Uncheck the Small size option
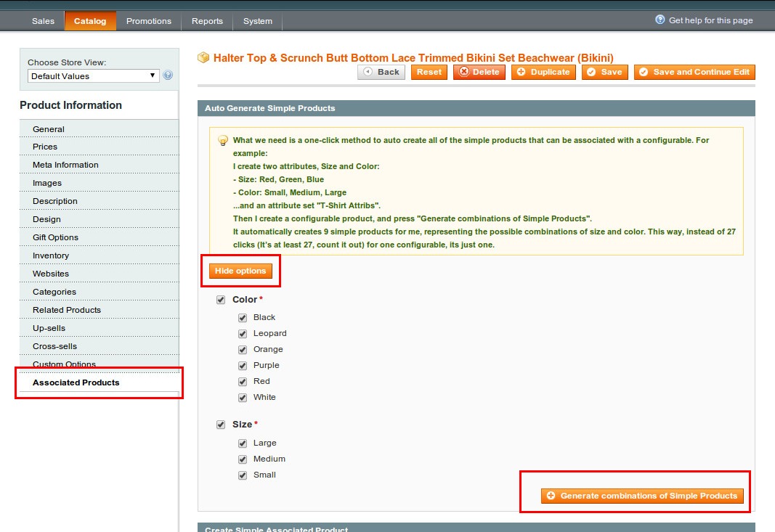The image size is (775, 532). [242, 475]
